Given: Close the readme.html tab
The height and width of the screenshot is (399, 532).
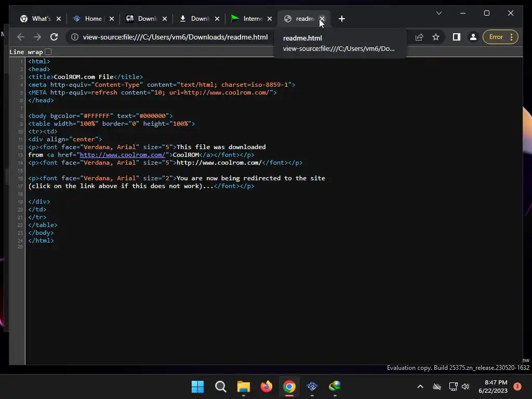Looking at the screenshot, I should tap(322, 19).
